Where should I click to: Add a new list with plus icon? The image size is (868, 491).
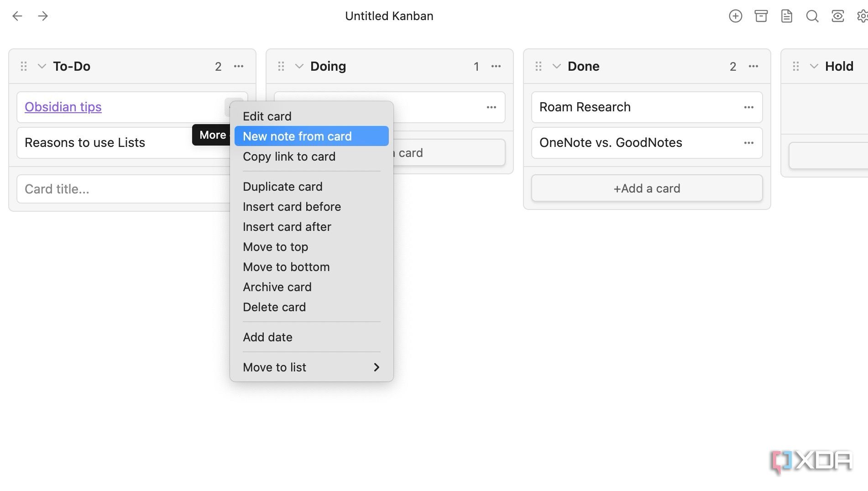click(x=735, y=16)
